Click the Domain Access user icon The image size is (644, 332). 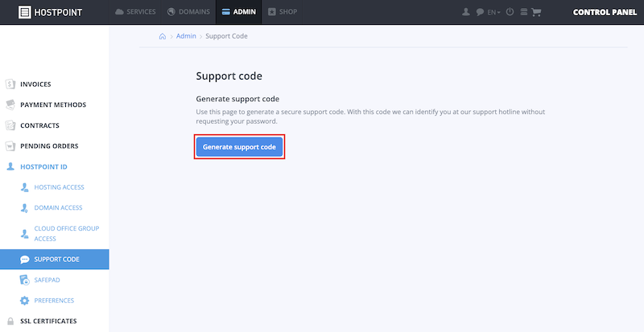(x=24, y=208)
